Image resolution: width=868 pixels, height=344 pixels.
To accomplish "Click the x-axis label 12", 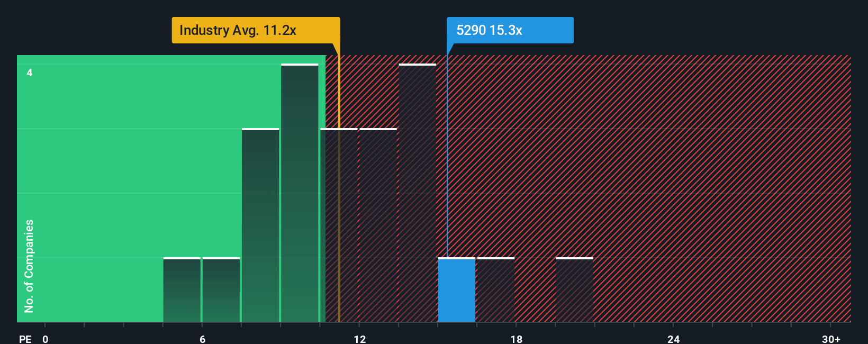I will tap(360, 339).
